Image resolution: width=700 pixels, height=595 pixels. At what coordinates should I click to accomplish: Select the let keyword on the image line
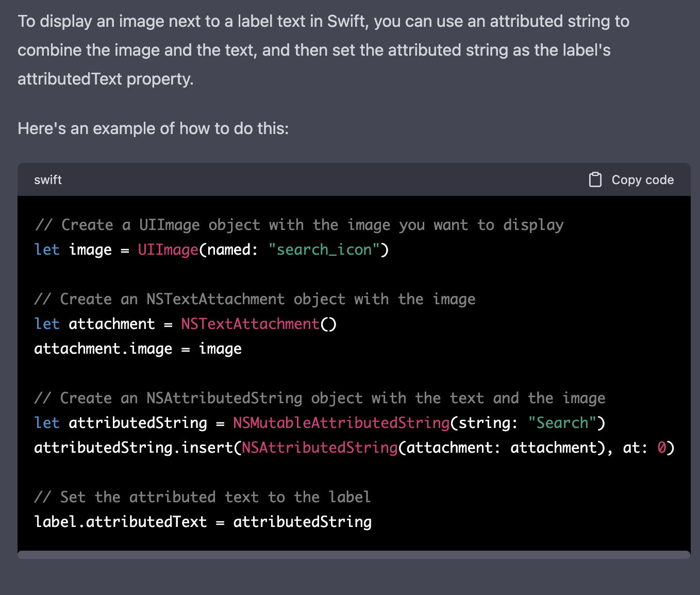(47, 250)
